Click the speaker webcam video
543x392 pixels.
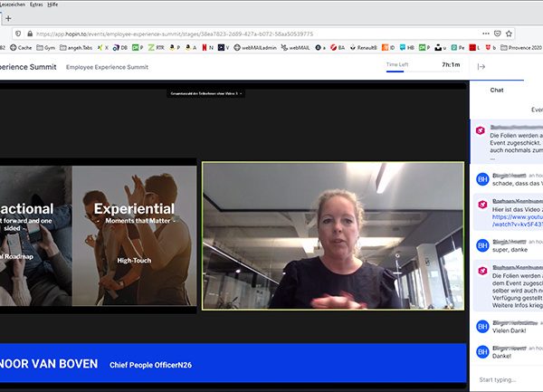pyautogui.click(x=333, y=235)
